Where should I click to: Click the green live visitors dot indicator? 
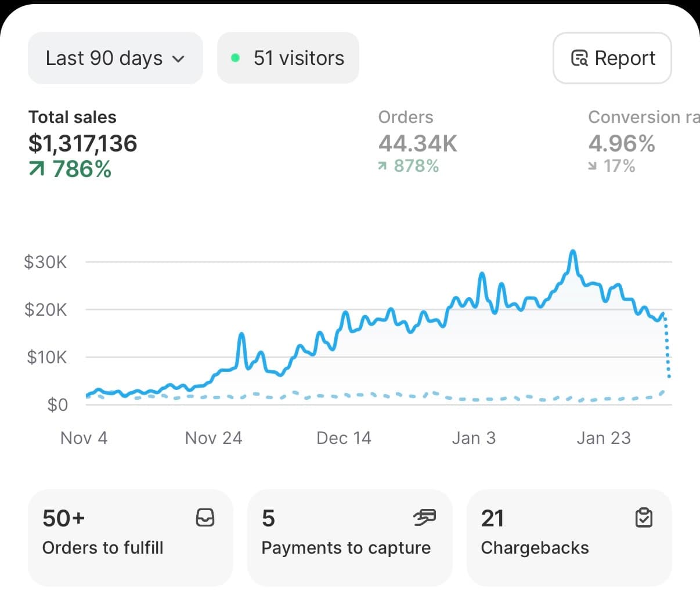[236, 57]
